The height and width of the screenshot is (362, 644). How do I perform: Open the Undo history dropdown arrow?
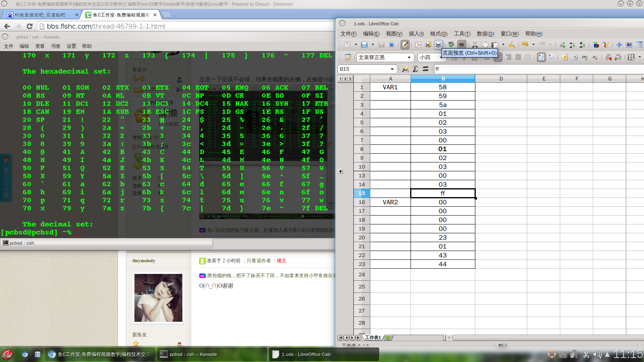(x=533, y=45)
